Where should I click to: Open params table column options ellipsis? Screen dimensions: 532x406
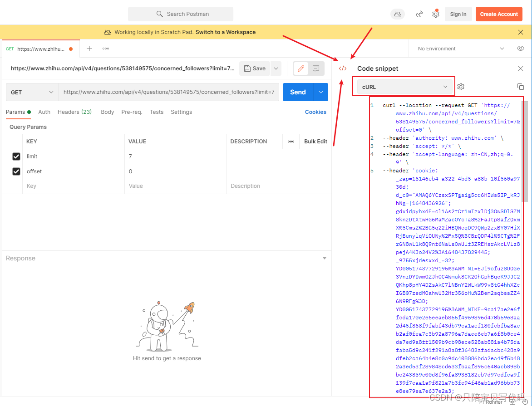click(291, 142)
